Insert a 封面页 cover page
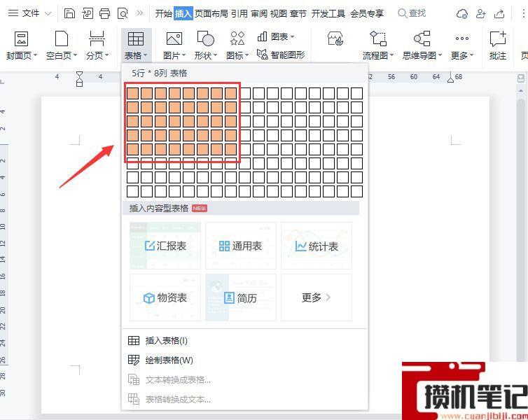 pos(22,45)
